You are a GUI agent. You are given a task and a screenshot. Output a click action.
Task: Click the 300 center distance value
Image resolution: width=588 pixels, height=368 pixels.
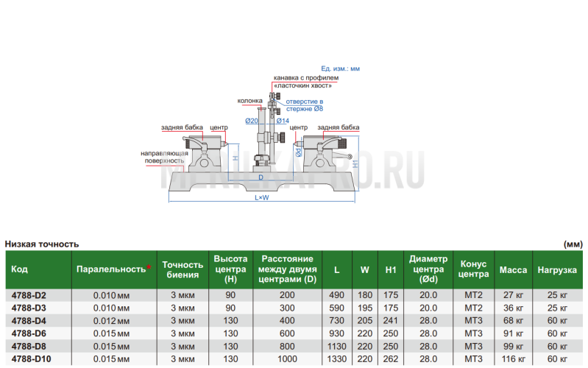coord(287,308)
